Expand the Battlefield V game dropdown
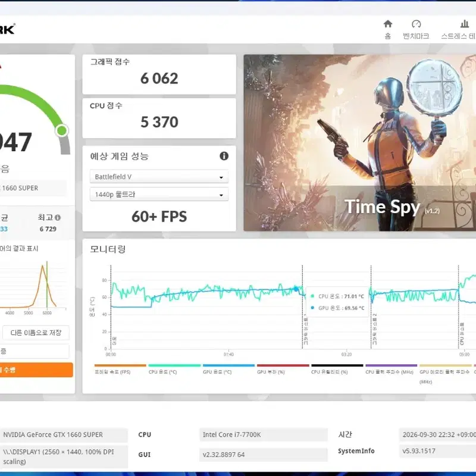The image size is (476, 476). coord(159,177)
